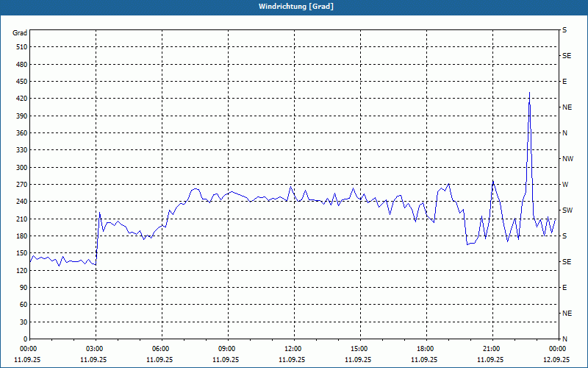The width and height of the screenshot is (588, 368).
Task: Click the 360 y-axis tick label
Action: [22, 133]
